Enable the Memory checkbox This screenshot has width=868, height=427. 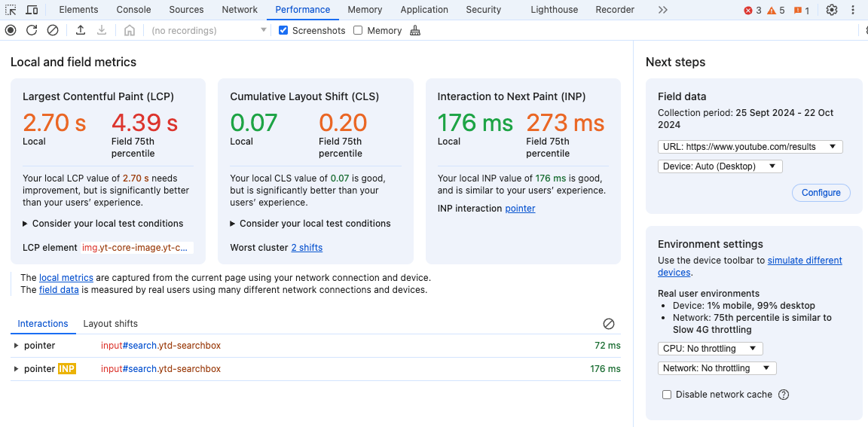pos(358,30)
